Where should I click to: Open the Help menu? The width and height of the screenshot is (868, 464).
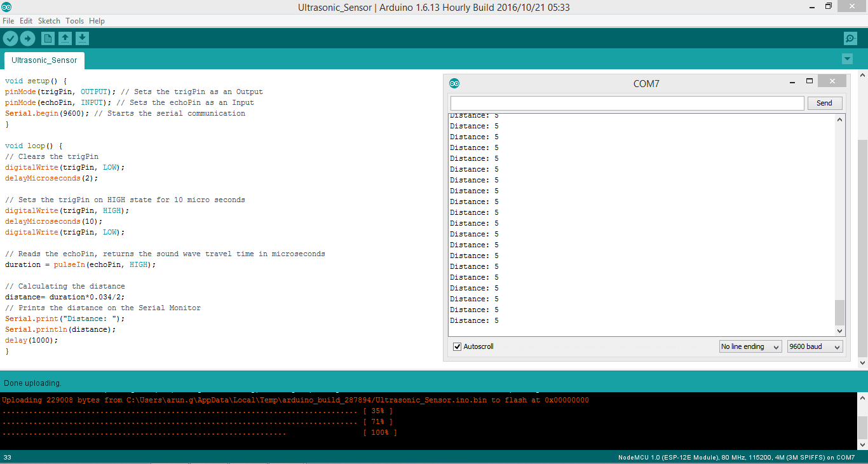97,21
